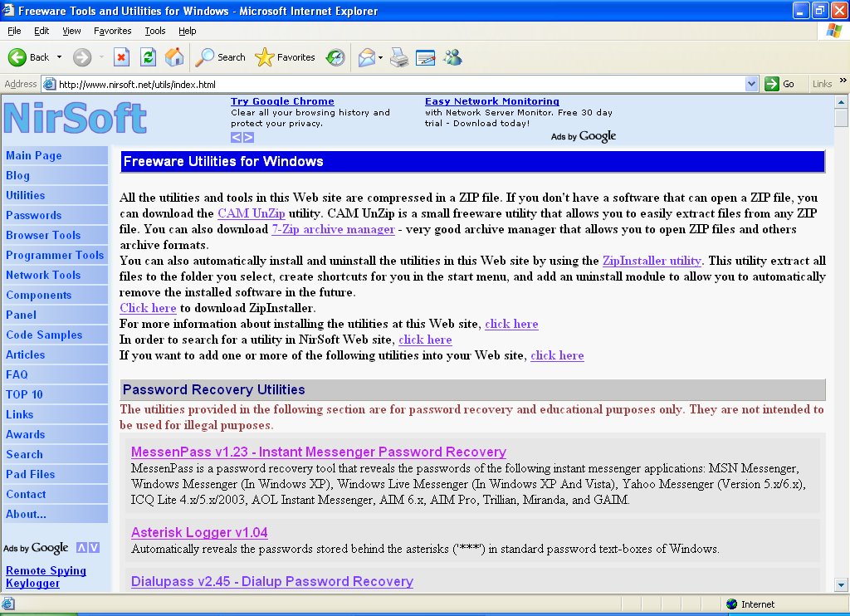This screenshot has height=616, width=850.
Task: Click the Search magnifier toolbar button
Action: click(220, 57)
